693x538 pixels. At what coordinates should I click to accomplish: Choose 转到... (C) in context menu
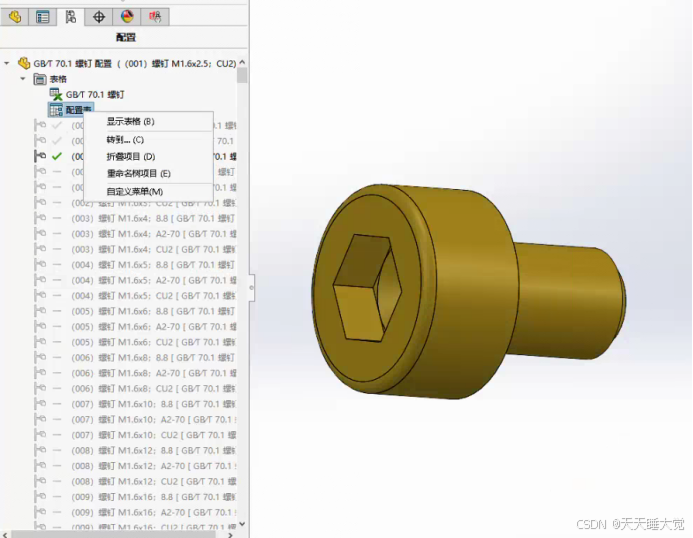pos(125,140)
